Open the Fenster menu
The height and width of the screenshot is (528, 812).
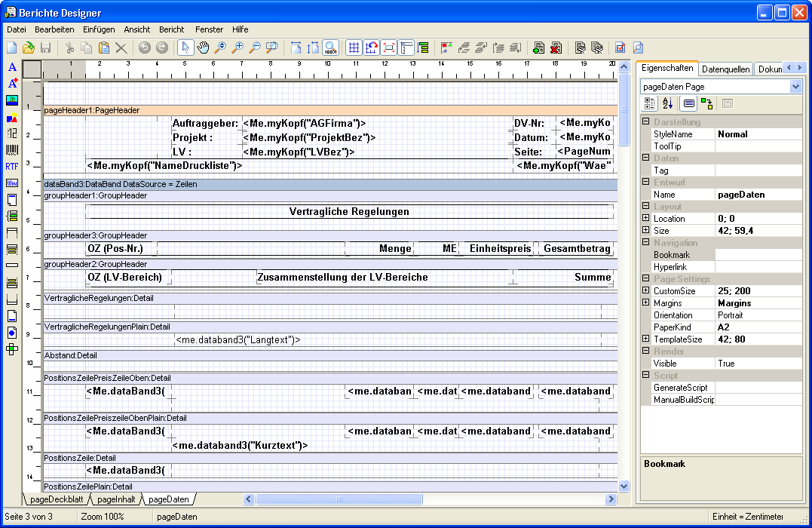pos(209,29)
